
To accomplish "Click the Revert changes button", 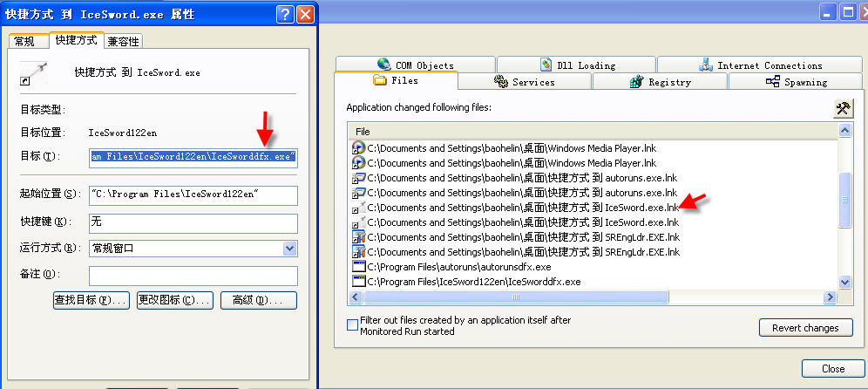I will (805, 327).
